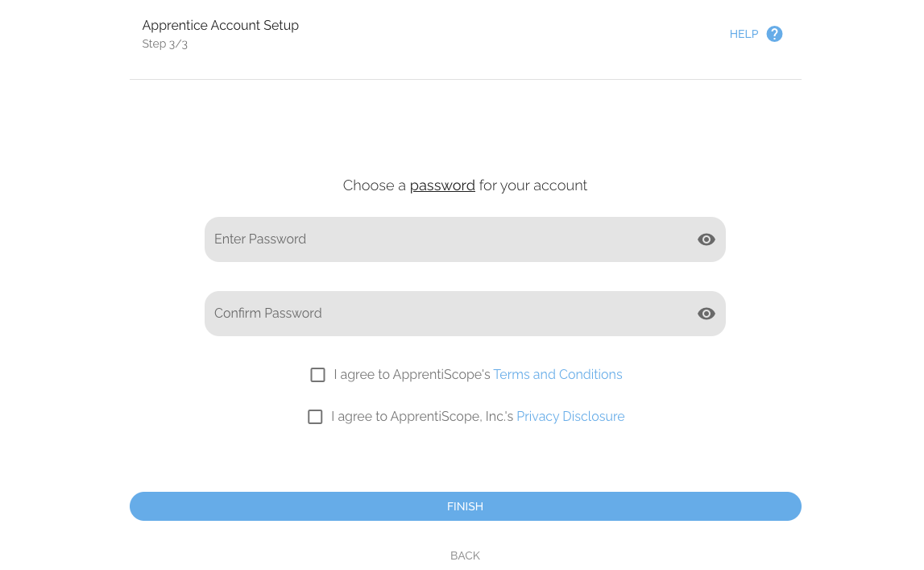Click the Apprentice Account Setup title

220,25
